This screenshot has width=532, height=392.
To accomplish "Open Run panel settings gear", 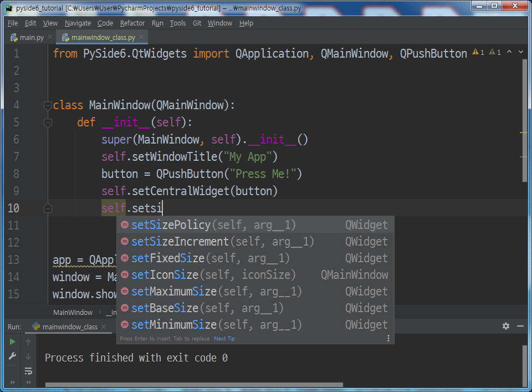I will tap(506, 326).
